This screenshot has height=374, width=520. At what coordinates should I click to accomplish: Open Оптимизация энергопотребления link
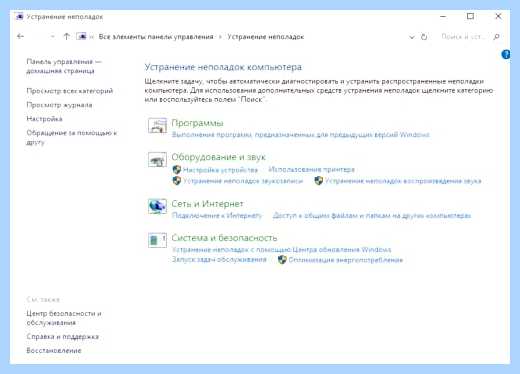346,260
